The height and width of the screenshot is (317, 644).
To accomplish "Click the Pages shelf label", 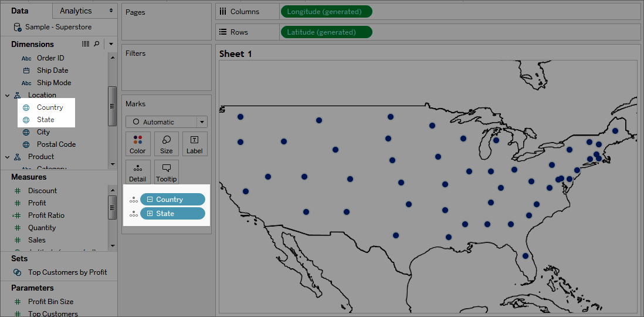I will point(135,12).
